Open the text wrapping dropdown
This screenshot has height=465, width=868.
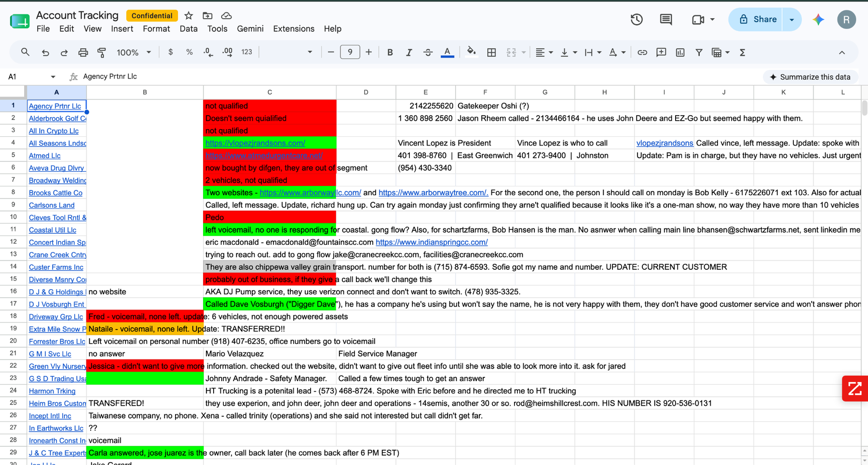tap(593, 53)
